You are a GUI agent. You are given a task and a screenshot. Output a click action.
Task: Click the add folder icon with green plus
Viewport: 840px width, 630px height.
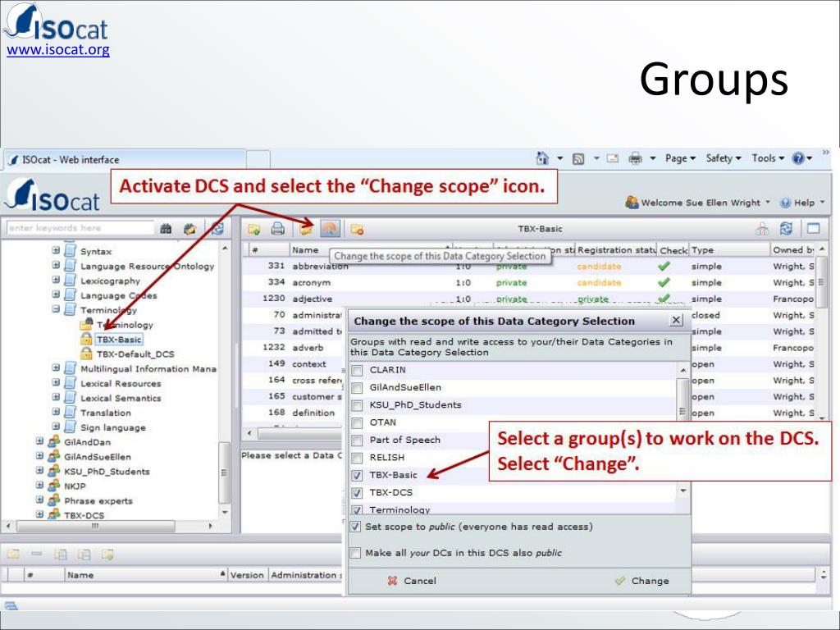254,229
